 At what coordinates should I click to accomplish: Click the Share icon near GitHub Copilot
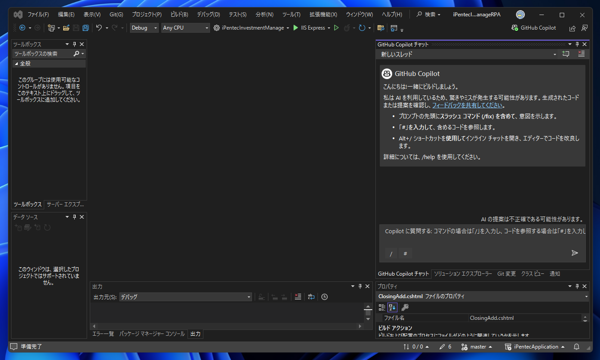pos(572,28)
